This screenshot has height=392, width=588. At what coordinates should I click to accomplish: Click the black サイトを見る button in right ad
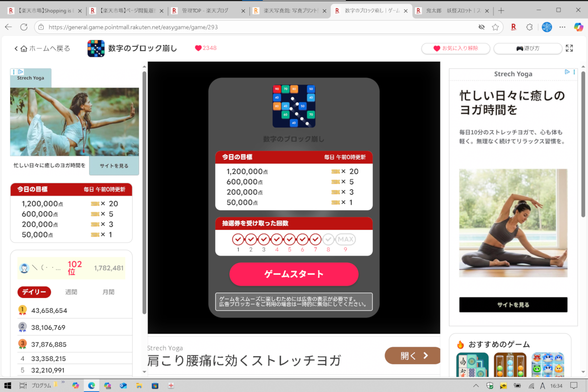pyautogui.click(x=513, y=305)
